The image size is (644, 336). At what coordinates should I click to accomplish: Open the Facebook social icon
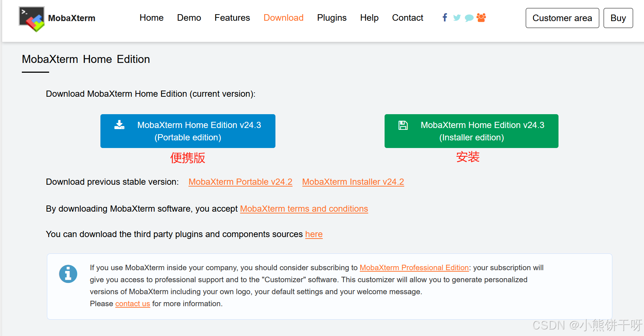click(x=445, y=17)
